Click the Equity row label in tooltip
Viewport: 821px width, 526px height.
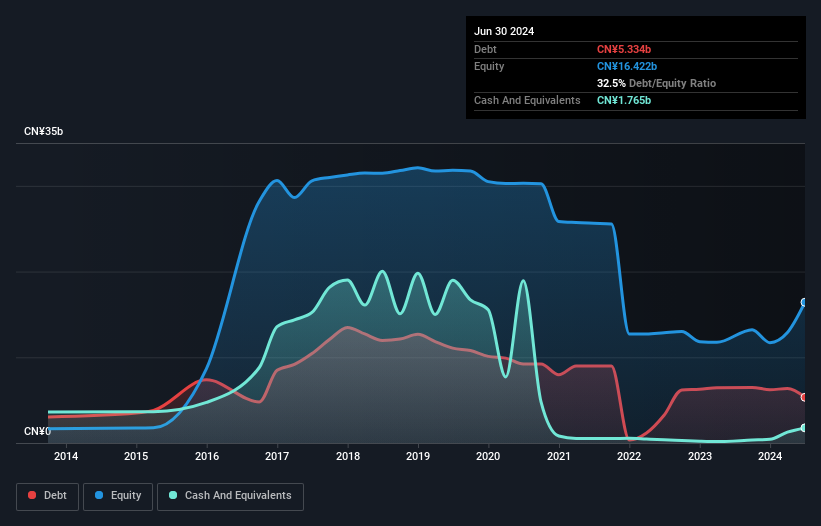point(489,66)
